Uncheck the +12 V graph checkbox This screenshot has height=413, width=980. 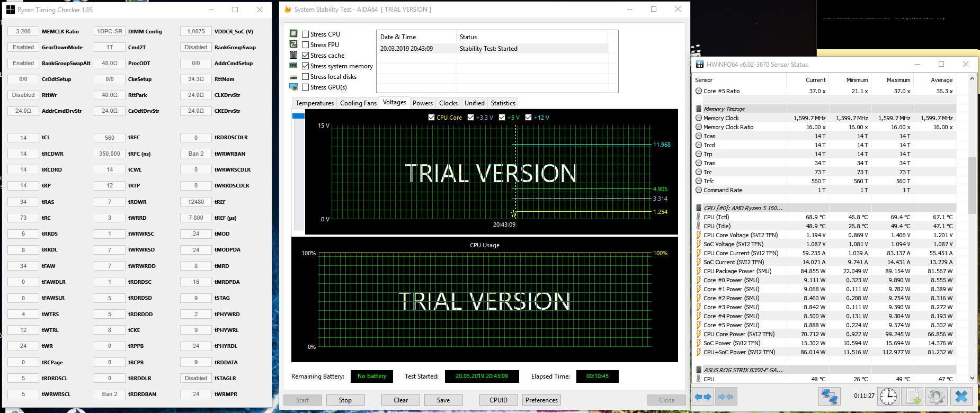(x=528, y=118)
